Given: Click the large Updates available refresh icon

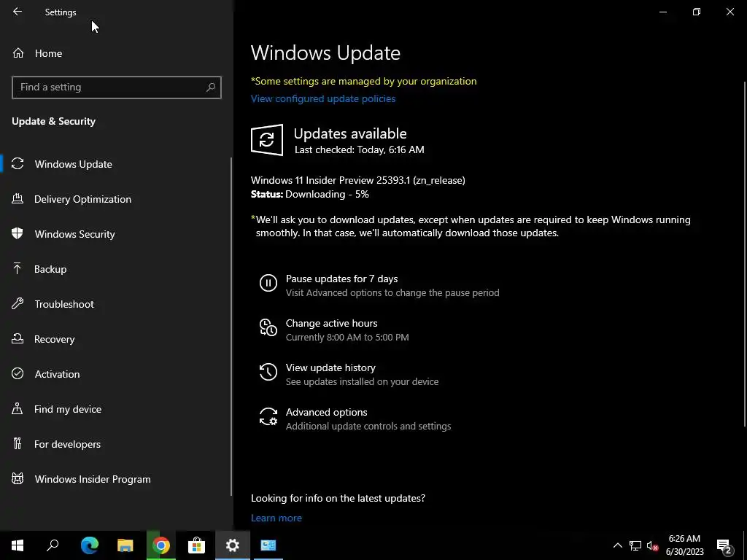Looking at the screenshot, I should pos(267,140).
